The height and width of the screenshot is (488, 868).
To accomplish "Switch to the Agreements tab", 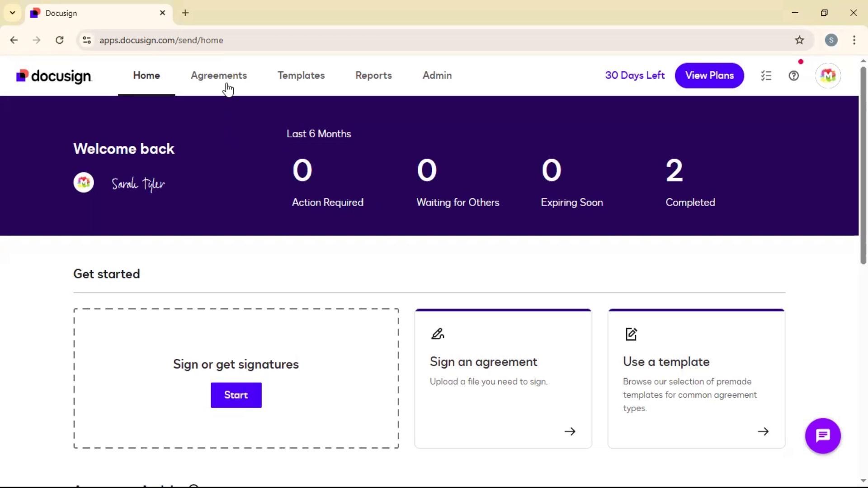I will coord(219,75).
